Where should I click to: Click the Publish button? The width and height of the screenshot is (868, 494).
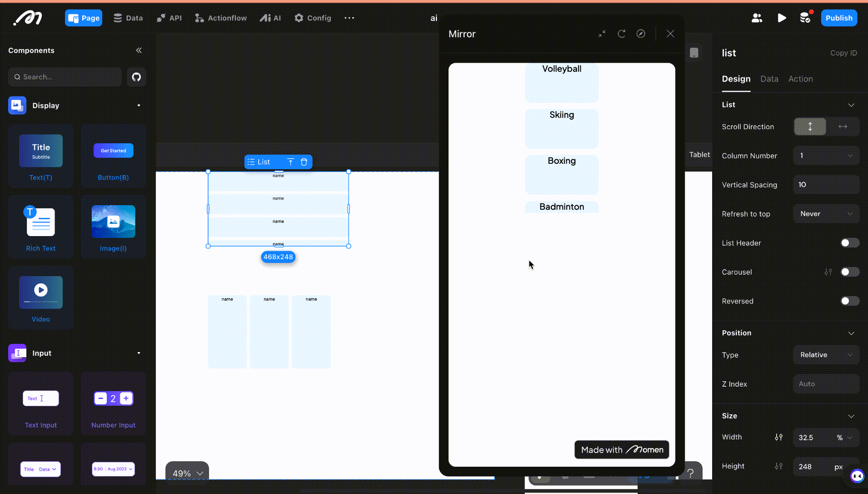coord(838,18)
